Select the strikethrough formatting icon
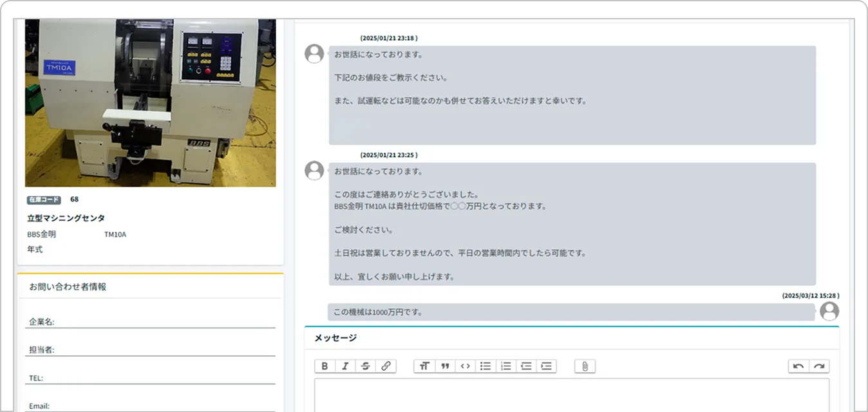The width and height of the screenshot is (868, 412). (365, 366)
